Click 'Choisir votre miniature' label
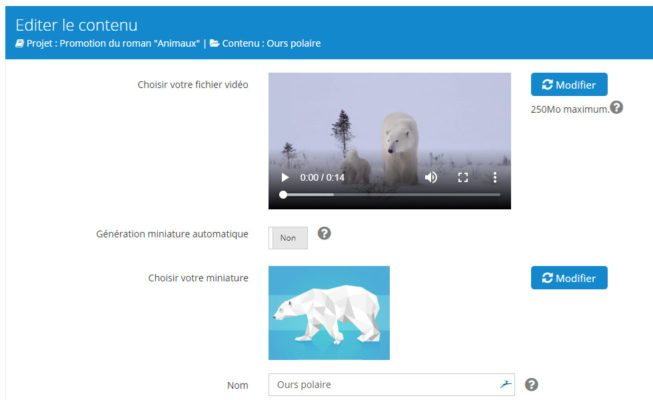This screenshot has width=653, height=400. pos(198,278)
